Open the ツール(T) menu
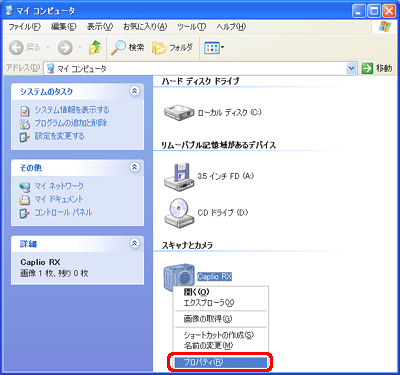 click(x=191, y=27)
